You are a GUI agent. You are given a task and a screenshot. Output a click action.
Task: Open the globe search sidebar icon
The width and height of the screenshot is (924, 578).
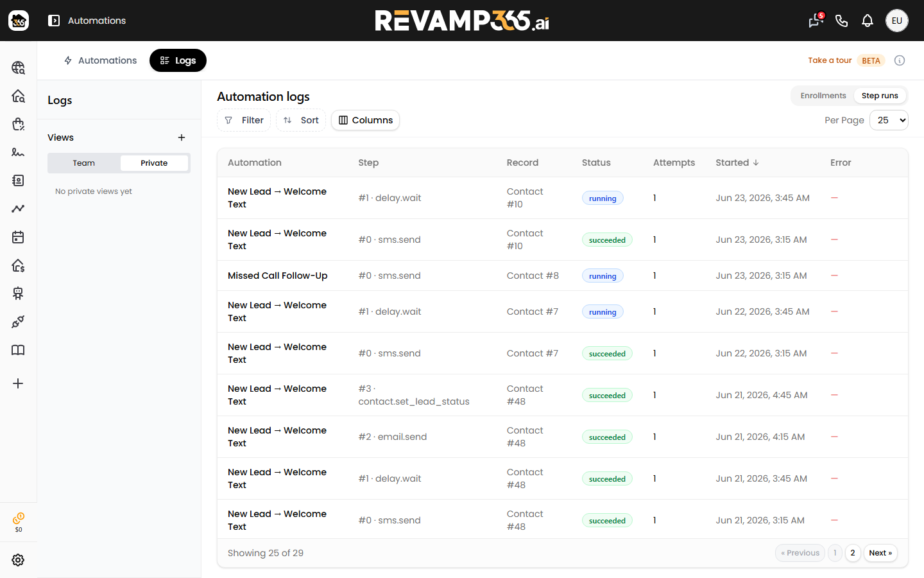tap(18, 67)
